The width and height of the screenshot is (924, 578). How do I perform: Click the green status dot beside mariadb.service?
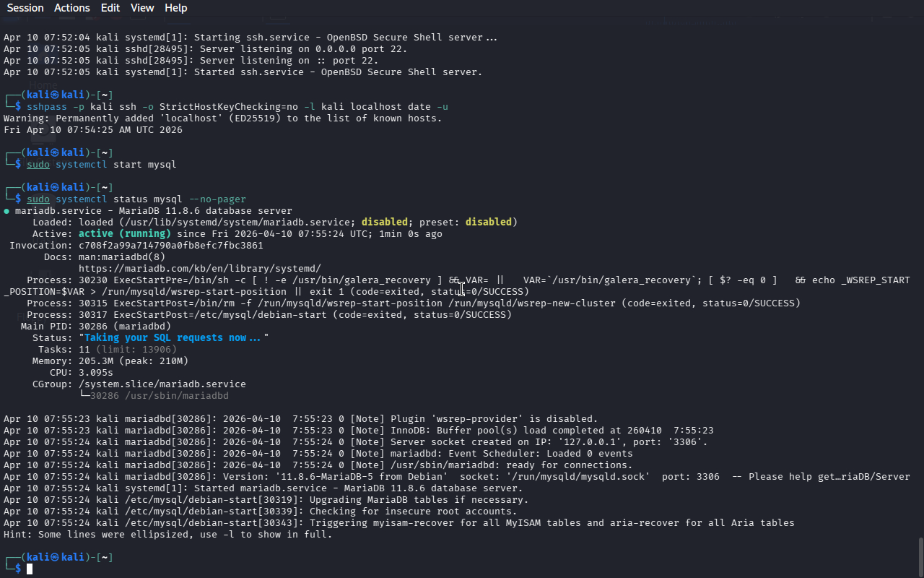[6, 211]
